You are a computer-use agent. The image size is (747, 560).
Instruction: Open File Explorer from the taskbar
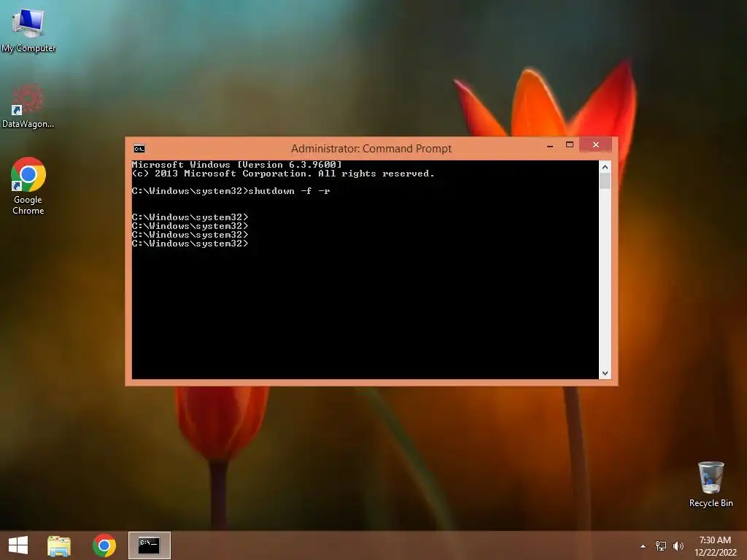59,545
